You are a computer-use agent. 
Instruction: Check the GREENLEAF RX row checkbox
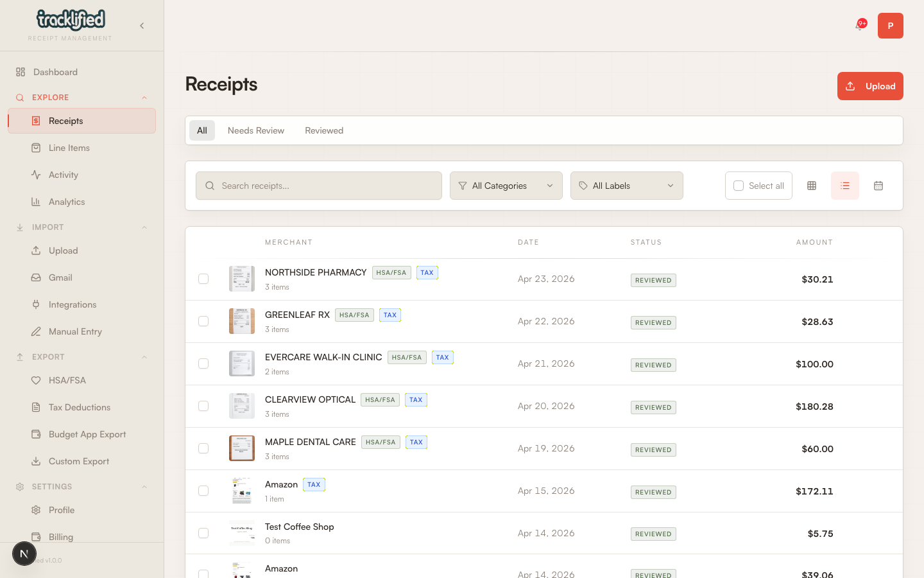203,321
